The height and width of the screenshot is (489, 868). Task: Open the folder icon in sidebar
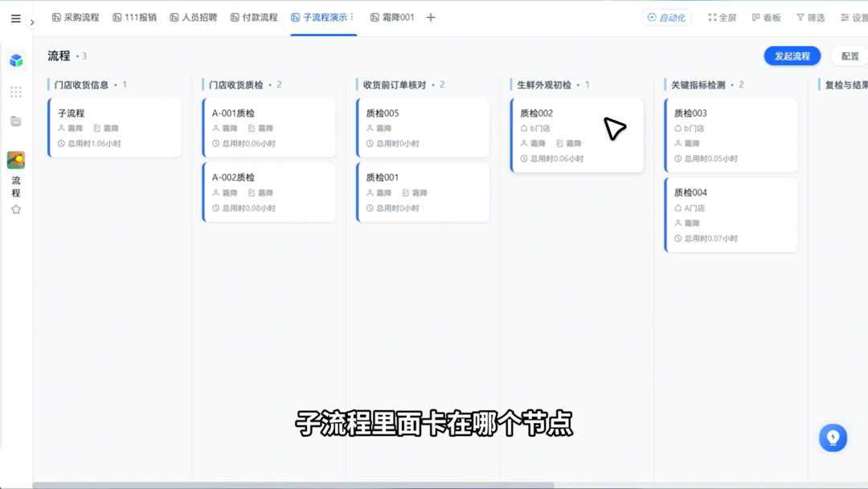(x=16, y=121)
